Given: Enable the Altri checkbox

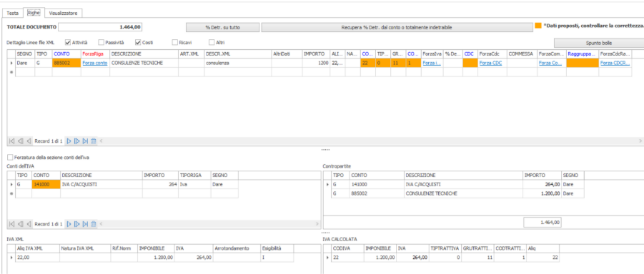Looking at the screenshot, I should coord(212,42).
